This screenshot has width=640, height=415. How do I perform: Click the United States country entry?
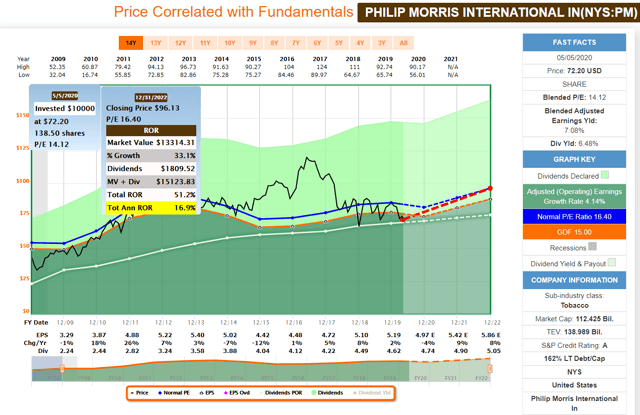pos(574,385)
